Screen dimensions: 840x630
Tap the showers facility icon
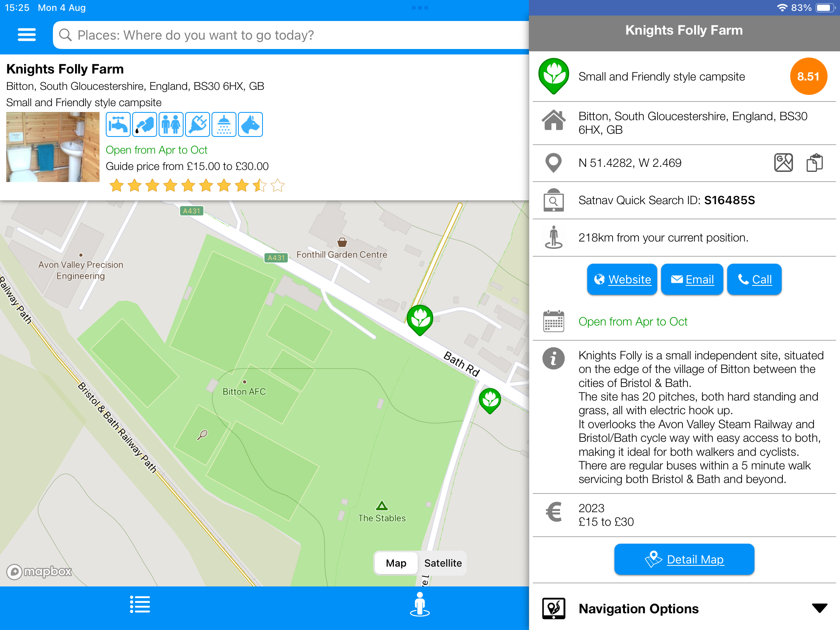coord(224,124)
